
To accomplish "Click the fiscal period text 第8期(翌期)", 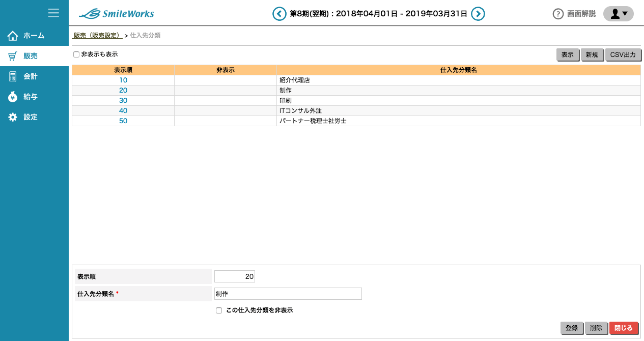I will [x=310, y=14].
